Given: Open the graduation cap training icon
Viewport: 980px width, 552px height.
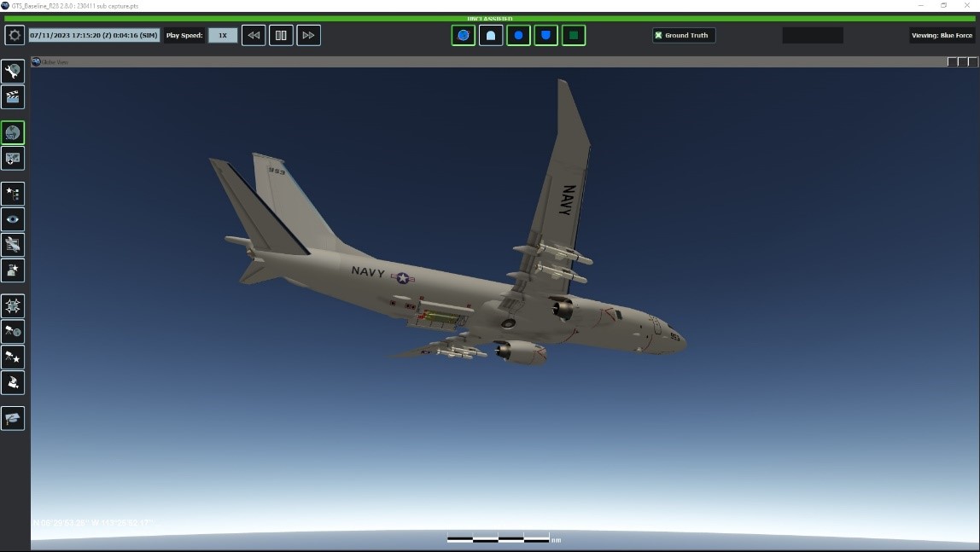Looking at the screenshot, I should [13, 418].
